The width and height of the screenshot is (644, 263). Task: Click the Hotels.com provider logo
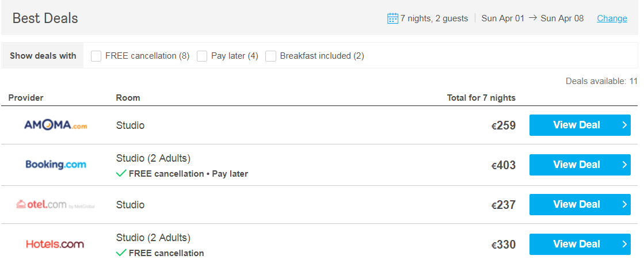point(55,244)
